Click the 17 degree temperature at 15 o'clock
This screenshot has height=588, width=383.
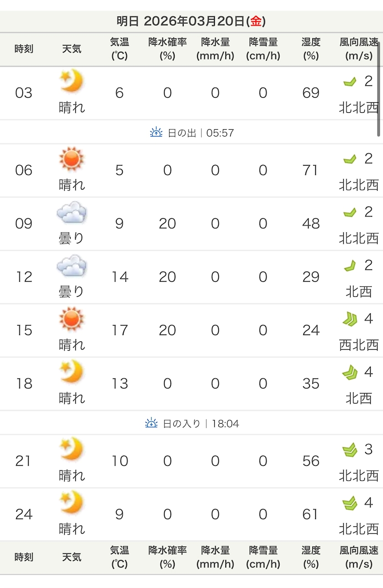point(119,330)
